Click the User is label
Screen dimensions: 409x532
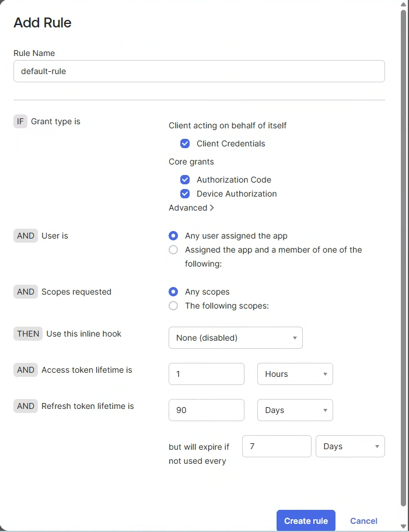click(x=55, y=236)
